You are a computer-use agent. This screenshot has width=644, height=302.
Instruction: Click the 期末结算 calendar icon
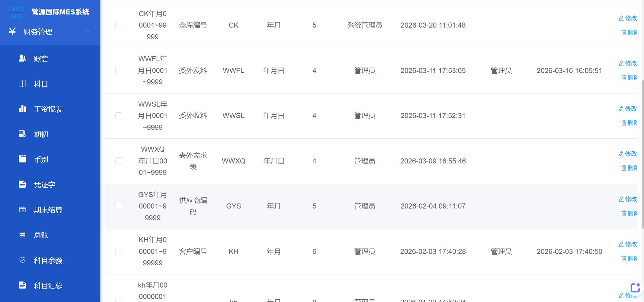point(22,210)
